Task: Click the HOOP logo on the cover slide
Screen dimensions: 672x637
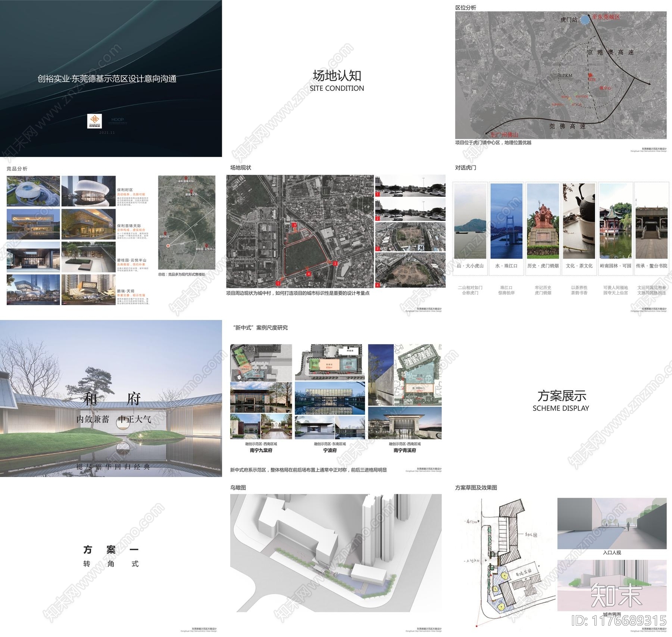Action: click(x=118, y=120)
